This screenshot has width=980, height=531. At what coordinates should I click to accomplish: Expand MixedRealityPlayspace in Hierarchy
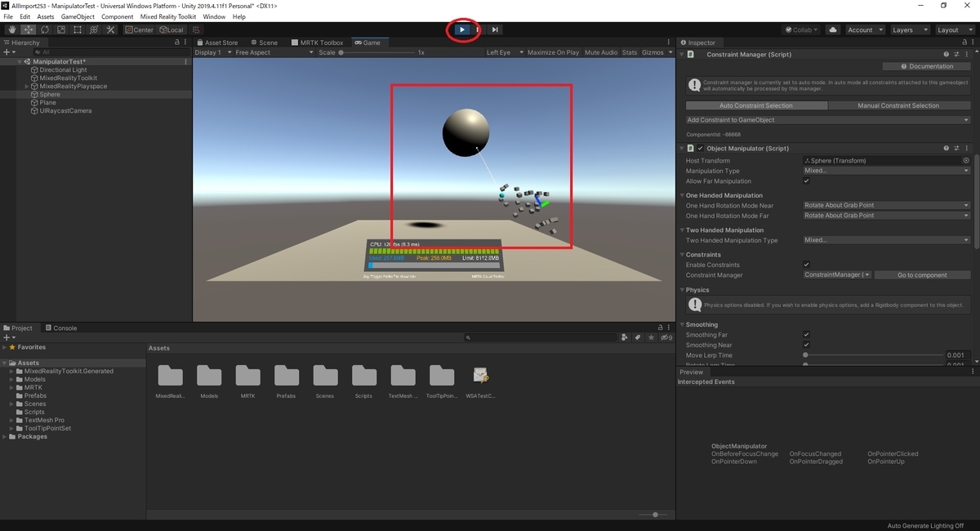(x=27, y=87)
